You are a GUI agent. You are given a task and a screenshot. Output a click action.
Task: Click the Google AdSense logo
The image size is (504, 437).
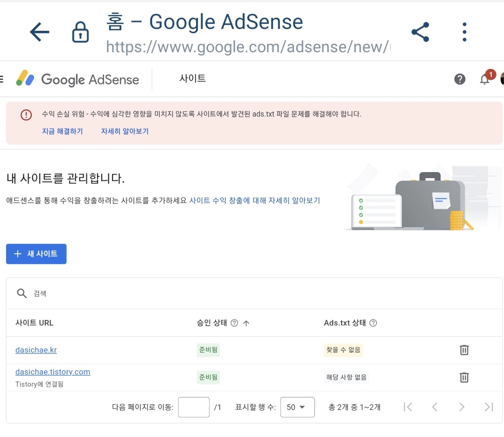[x=77, y=79]
